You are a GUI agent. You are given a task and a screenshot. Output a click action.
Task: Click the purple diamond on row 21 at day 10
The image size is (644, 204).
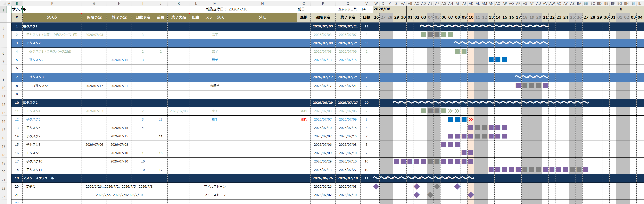click(471, 195)
